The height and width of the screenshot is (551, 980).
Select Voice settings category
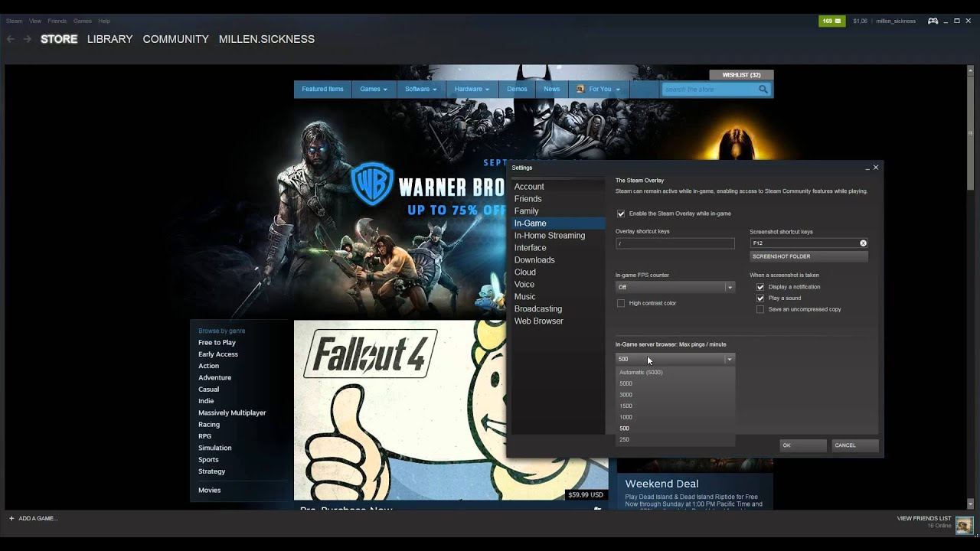click(x=557, y=285)
